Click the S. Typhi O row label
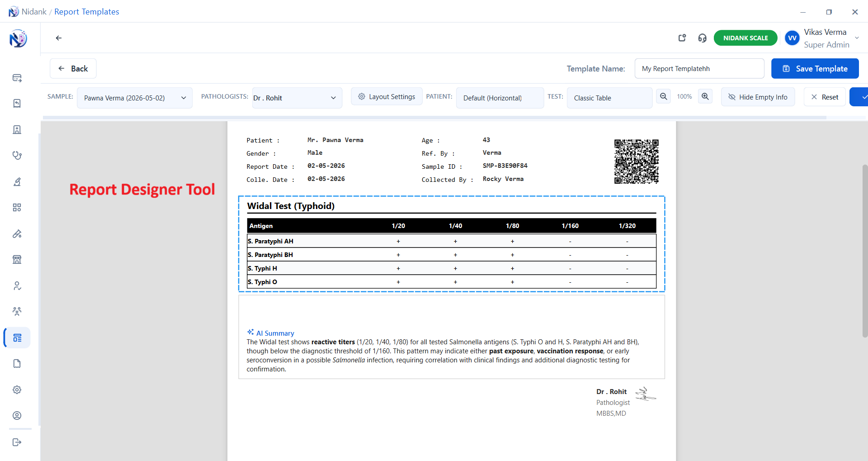Viewport: 868px width, 461px height. click(262, 282)
